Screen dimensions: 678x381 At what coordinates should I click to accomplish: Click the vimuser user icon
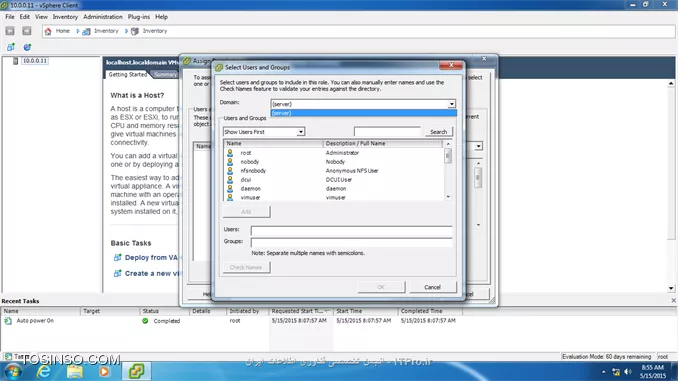click(x=230, y=197)
